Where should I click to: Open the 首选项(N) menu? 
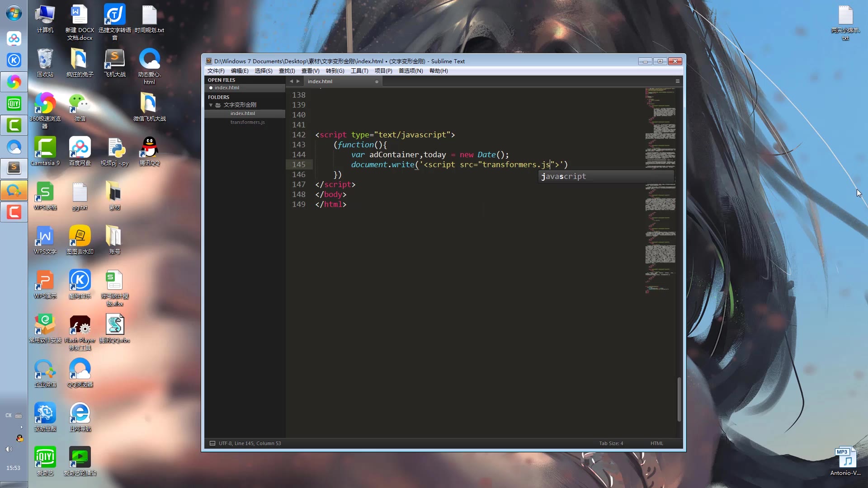(410, 71)
